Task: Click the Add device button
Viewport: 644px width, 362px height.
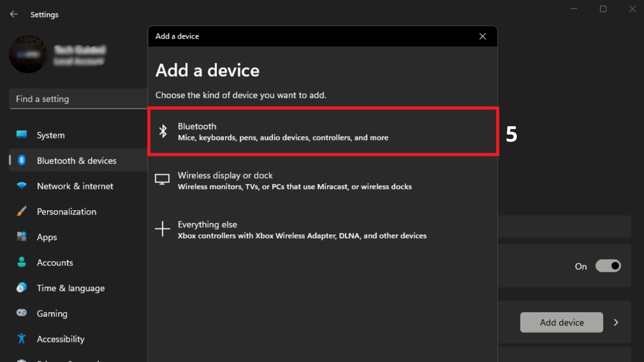Action: pyautogui.click(x=562, y=322)
